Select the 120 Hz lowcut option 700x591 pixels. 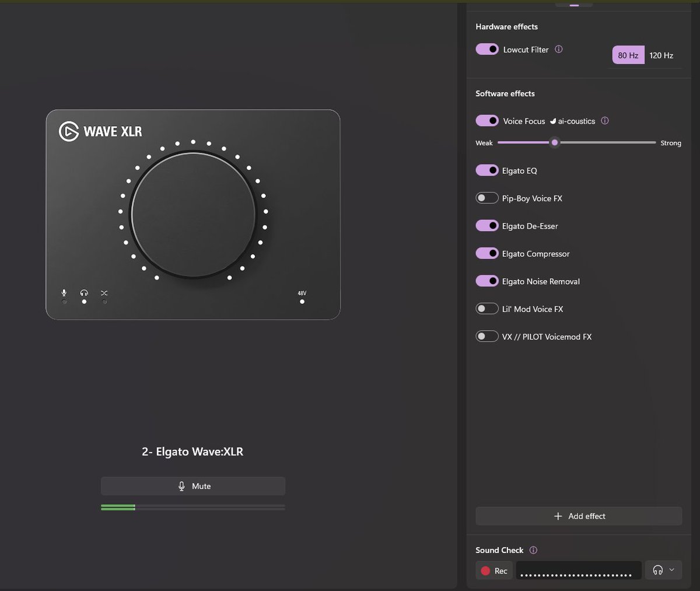click(x=661, y=55)
